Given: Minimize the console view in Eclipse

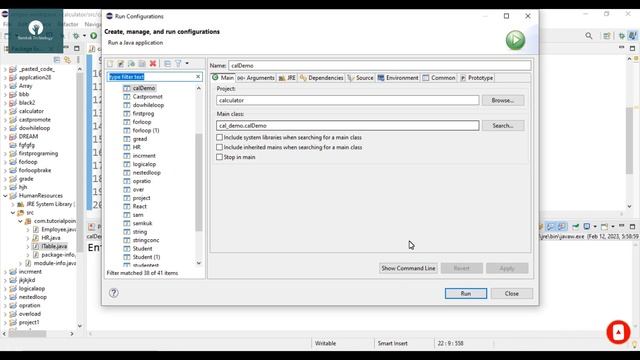Looking at the screenshot, I should (x=622, y=226).
